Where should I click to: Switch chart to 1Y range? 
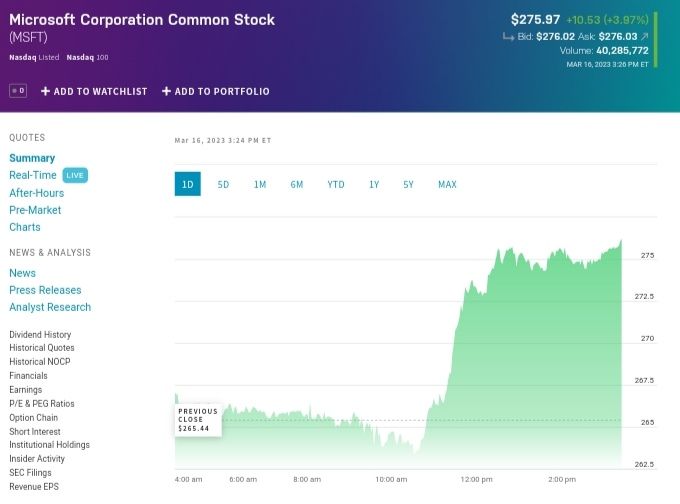(374, 185)
